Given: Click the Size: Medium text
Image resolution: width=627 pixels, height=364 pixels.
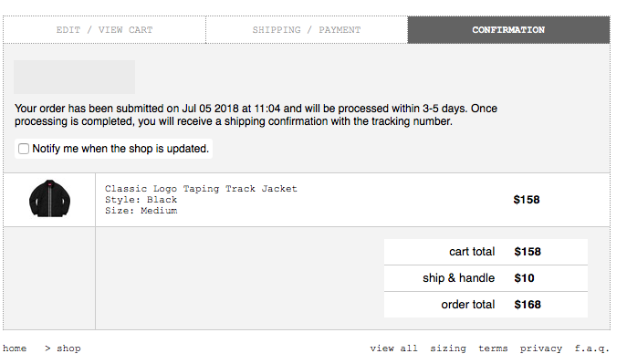Looking at the screenshot, I should tap(141, 211).
